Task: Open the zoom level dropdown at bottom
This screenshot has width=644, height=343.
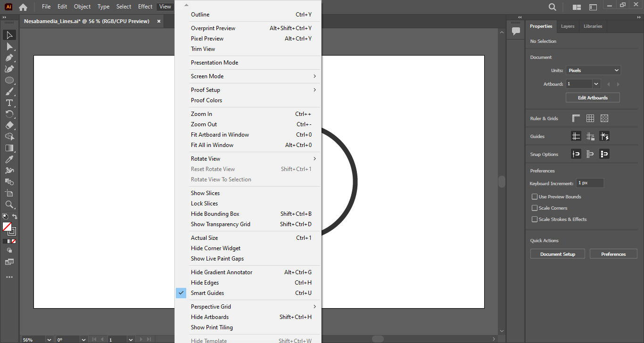Action: tap(49, 339)
